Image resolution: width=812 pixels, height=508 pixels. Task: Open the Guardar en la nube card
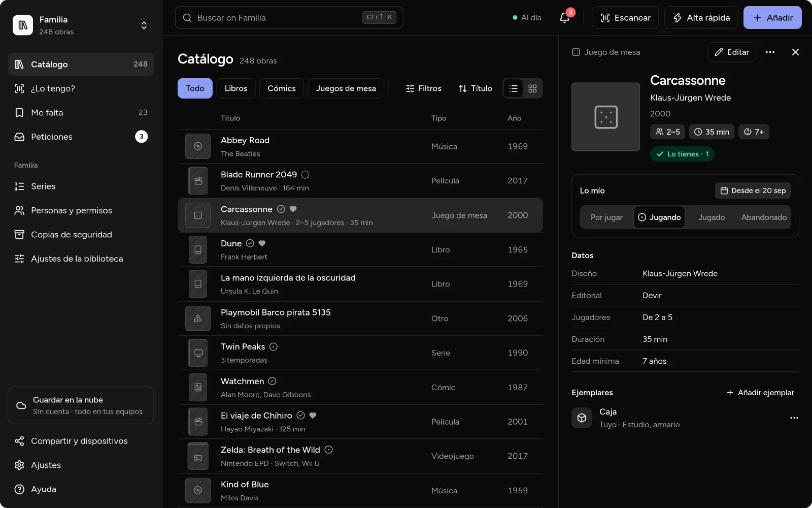point(81,405)
